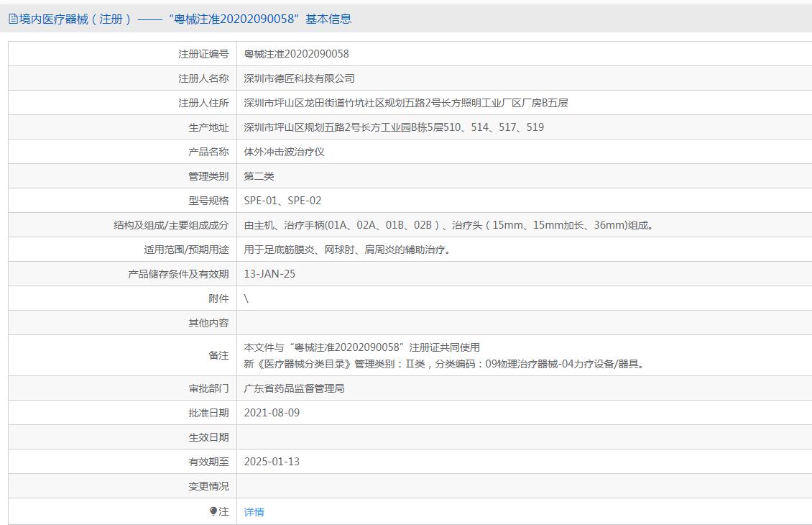Click the 批准日期 label
Screen dimensions: 812x525
pos(208,413)
